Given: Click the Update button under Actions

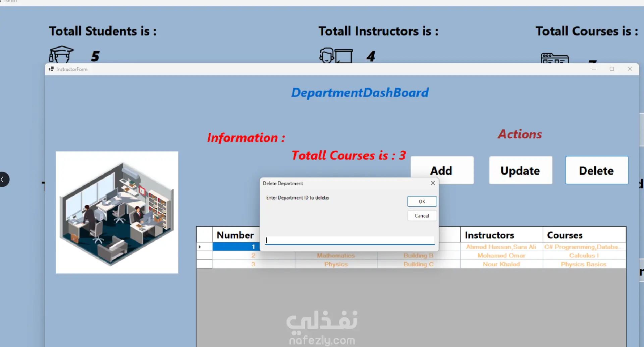Looking at the screenshot, I should click(x=521, y=170).
